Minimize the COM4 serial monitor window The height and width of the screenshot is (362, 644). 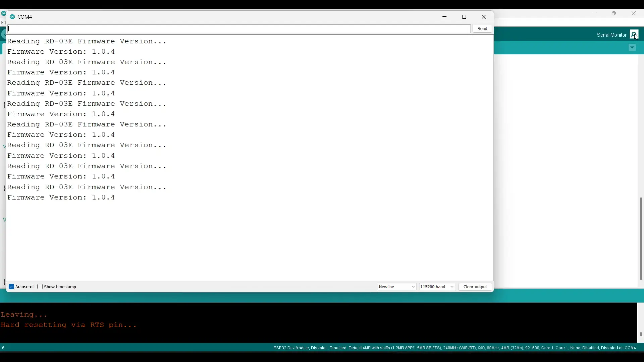445,17
